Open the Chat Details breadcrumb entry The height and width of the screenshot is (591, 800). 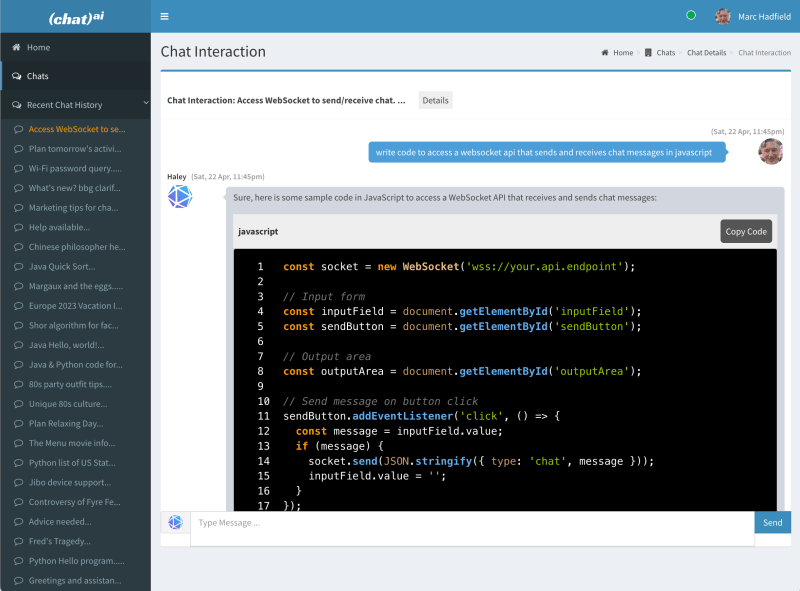(x=705, y=53)
